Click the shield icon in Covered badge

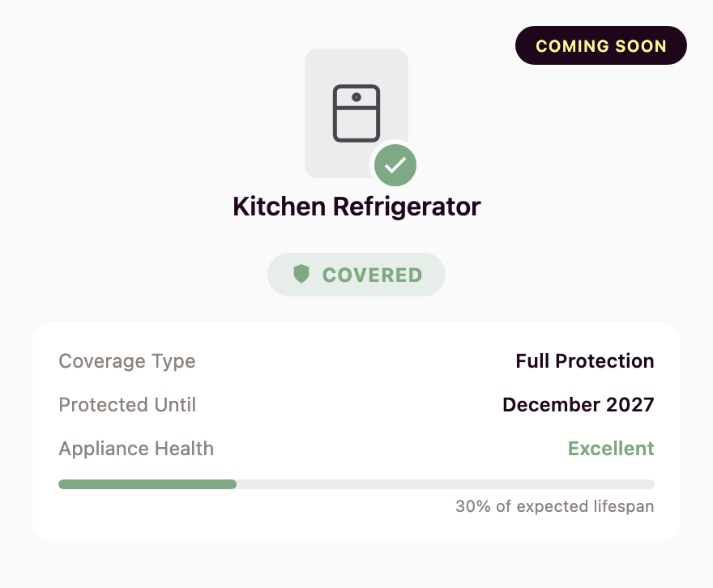301,275
